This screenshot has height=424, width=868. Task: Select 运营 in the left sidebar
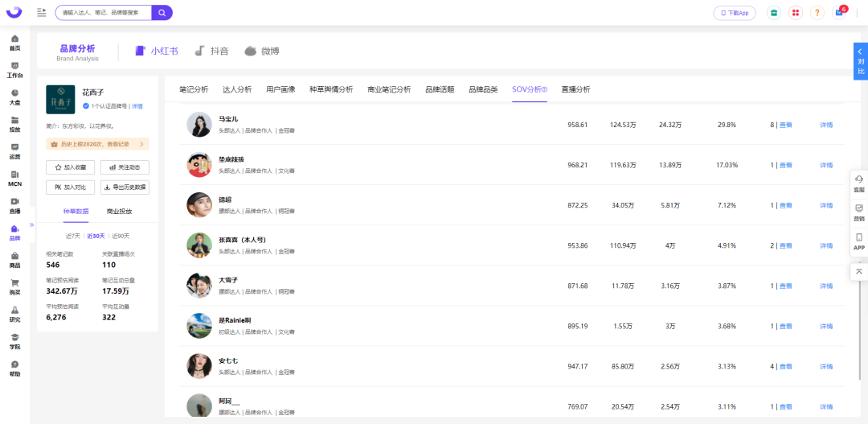click(x=15, y=151)
